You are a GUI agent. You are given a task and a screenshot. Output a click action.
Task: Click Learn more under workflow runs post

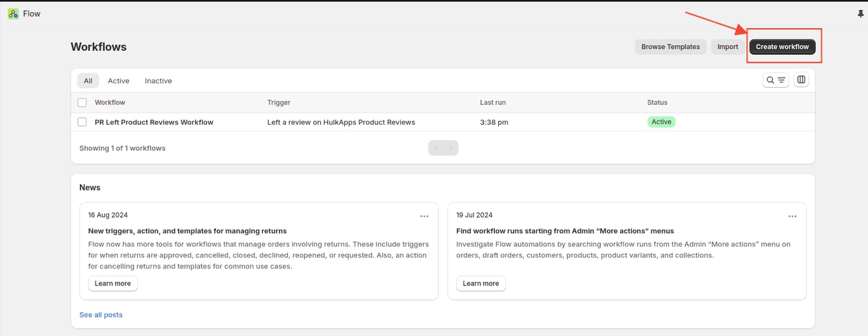(x=480, y=284)
